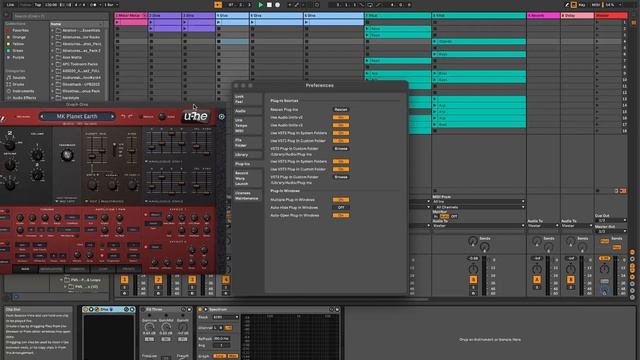Hit the Record button in the transport bar

pyautogui.click(x=278, y=5)
